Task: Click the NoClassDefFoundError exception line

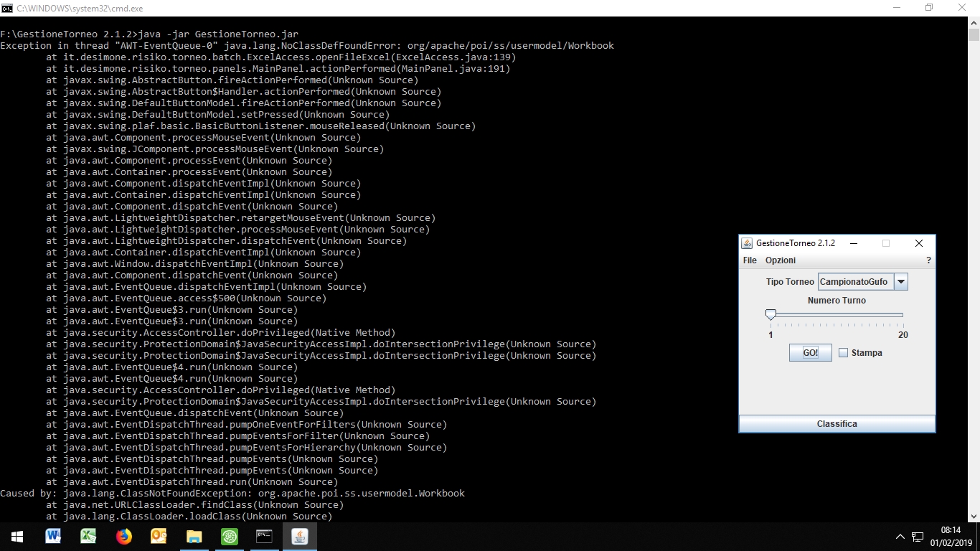Action: pos(307,45)
